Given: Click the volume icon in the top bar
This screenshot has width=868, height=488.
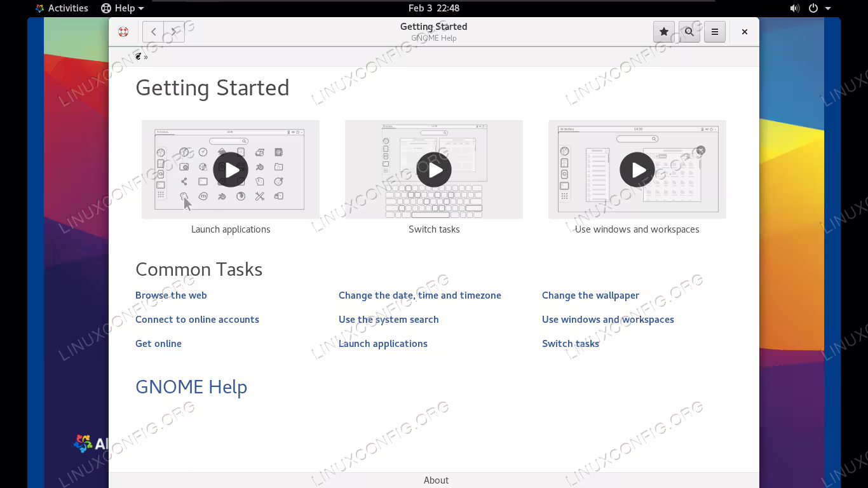Looking at the screenshot, I should coord(795,8).
